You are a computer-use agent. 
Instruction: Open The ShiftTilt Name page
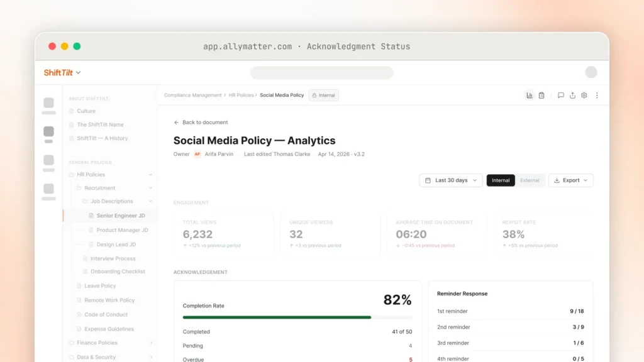click(x=100, y=125)
